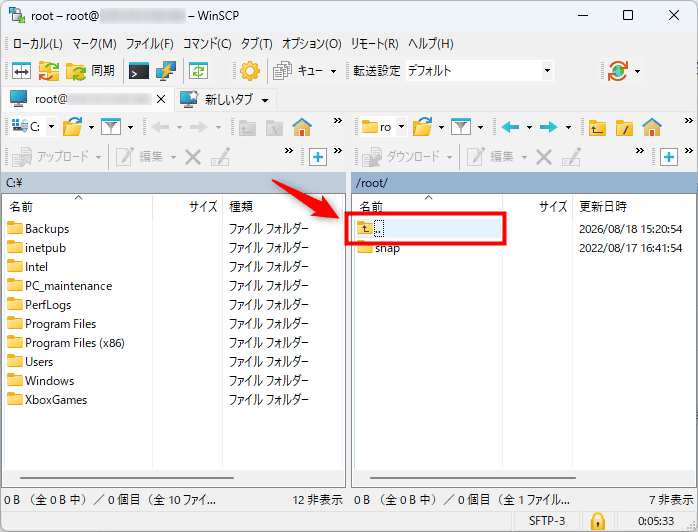The height and width of the screenshot is (532, 698).
Task: Click the new session globe icon
Action: point(618,71)
